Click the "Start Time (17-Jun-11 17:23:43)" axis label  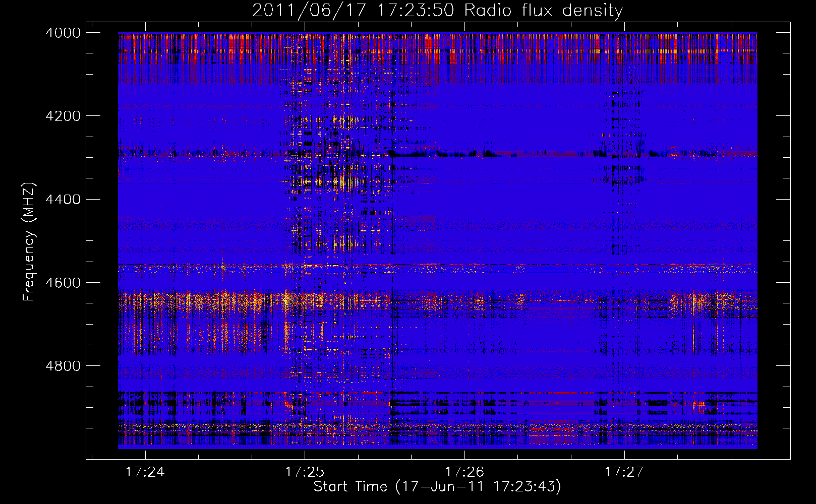tap(437, 487)
